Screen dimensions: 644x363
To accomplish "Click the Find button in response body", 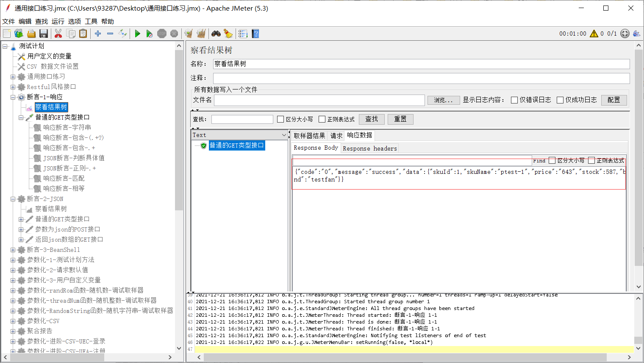I will [x=539, y=161].
